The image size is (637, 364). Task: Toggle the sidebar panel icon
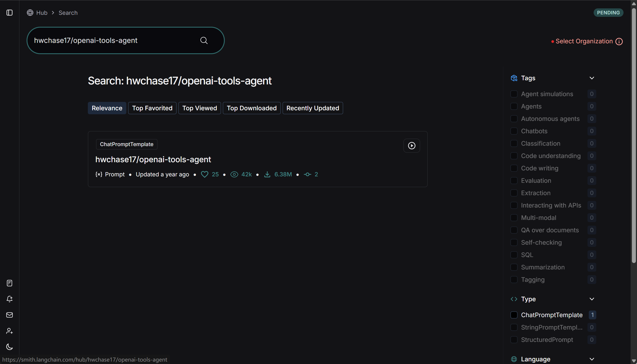click(10, 13)
